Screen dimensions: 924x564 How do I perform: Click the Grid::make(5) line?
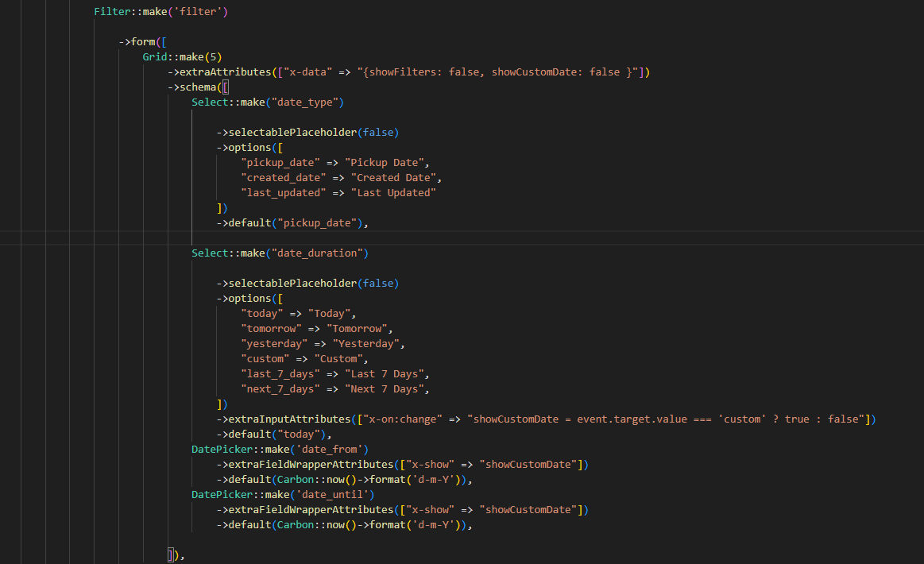pyautogui.click(x=182, y=57)
